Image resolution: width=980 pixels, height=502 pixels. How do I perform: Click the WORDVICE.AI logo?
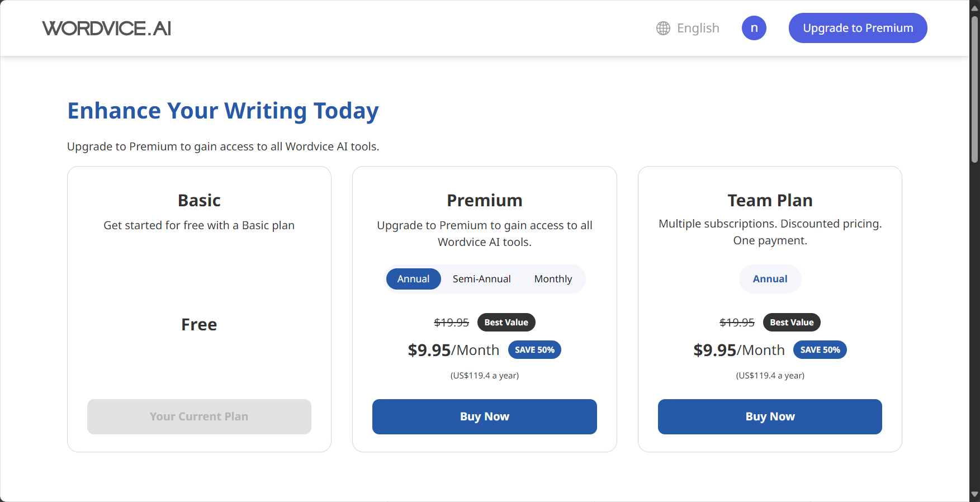107,28
